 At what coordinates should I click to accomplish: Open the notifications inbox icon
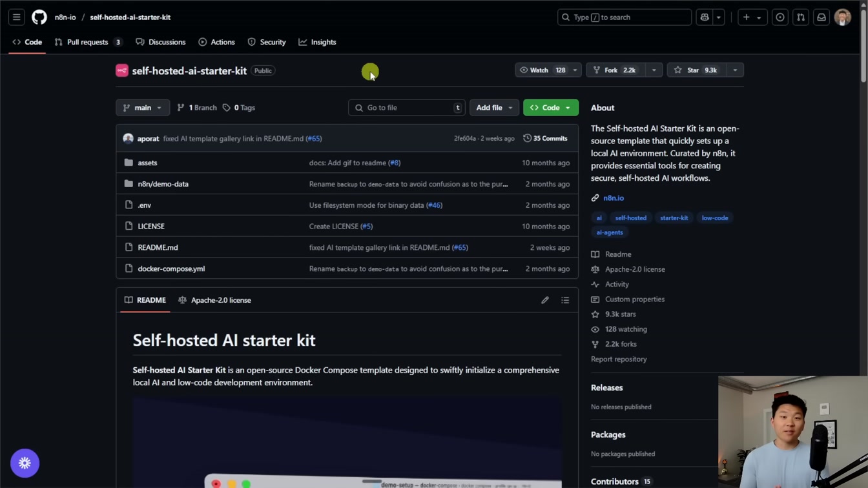(821, 17)
